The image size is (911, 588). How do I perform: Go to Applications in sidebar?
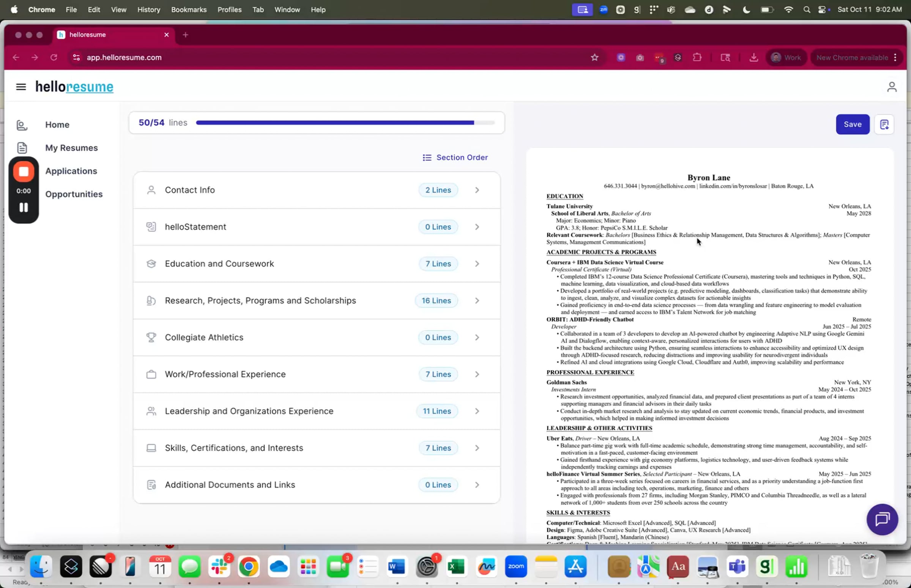coord(71,171)
